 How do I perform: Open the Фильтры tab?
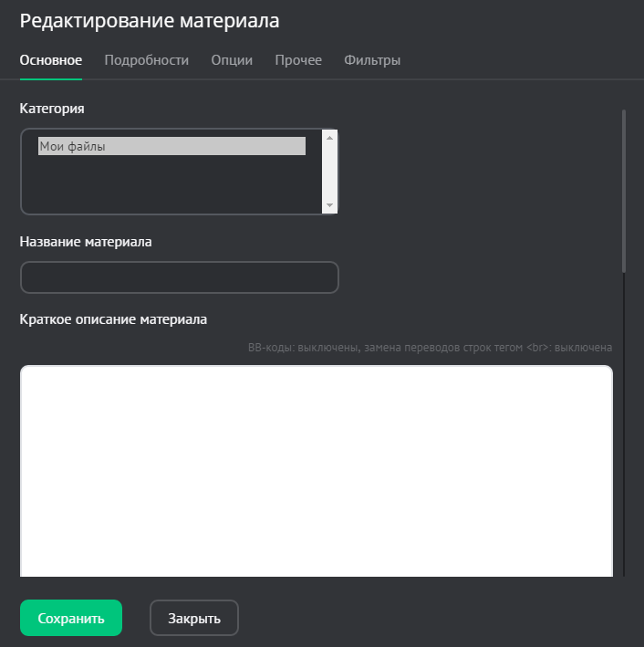tap(372, 60)
